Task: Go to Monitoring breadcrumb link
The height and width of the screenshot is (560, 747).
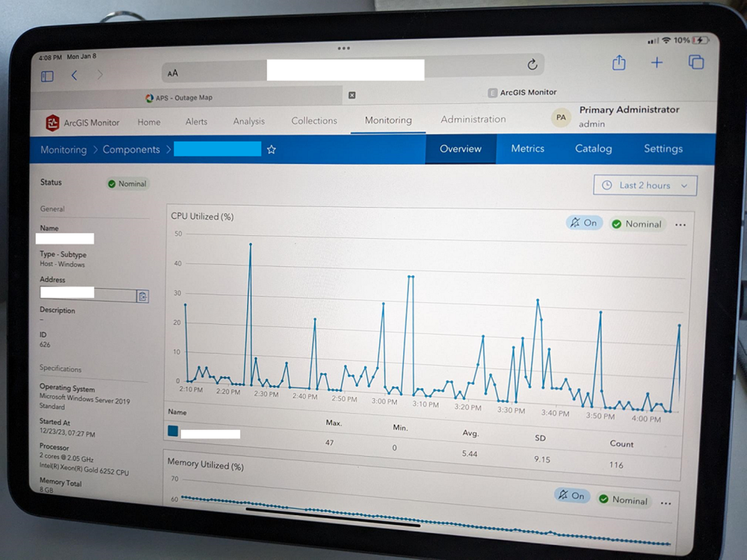Action: (x=64, y=150)
